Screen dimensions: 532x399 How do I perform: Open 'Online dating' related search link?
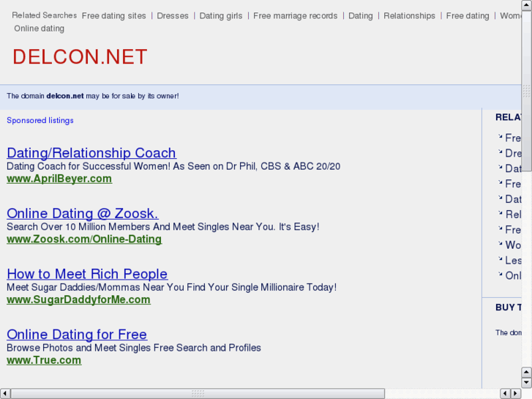39,29
